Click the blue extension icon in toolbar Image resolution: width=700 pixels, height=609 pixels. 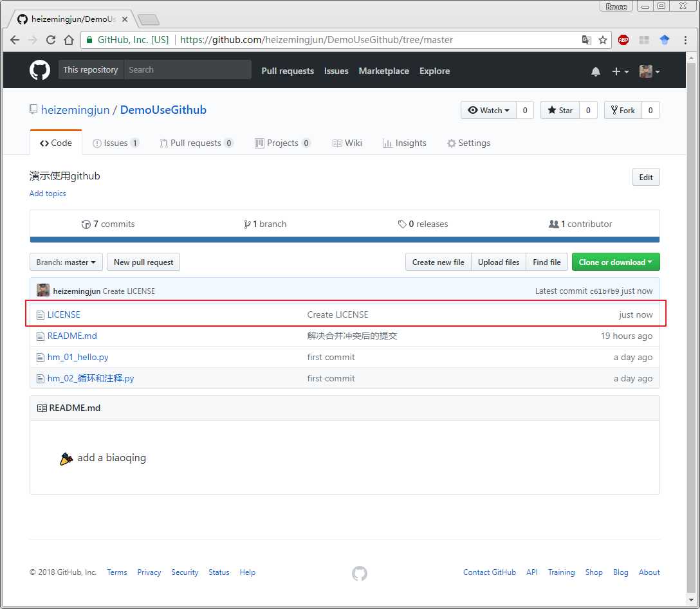[664, 40]
